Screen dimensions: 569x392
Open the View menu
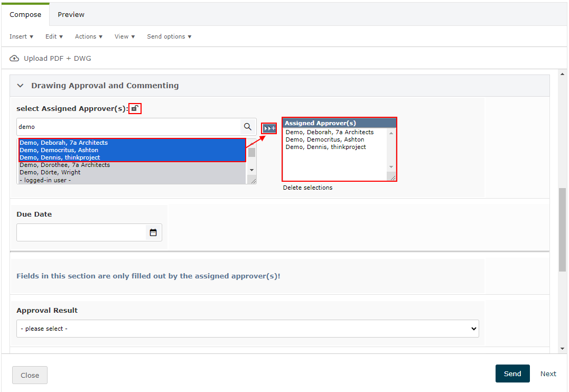(125, 36)
